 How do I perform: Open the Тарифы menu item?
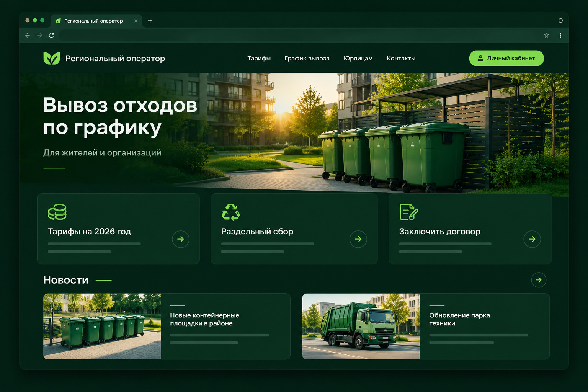click(x=259, y=58)
